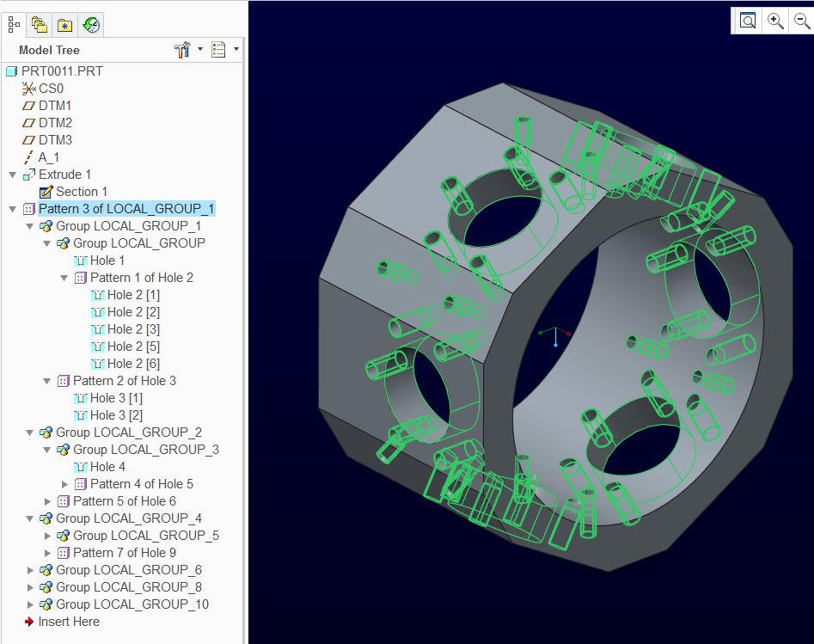
Task: Expand Group LOCAL_GROUP_5 node
Action: [x=47, y=536]
